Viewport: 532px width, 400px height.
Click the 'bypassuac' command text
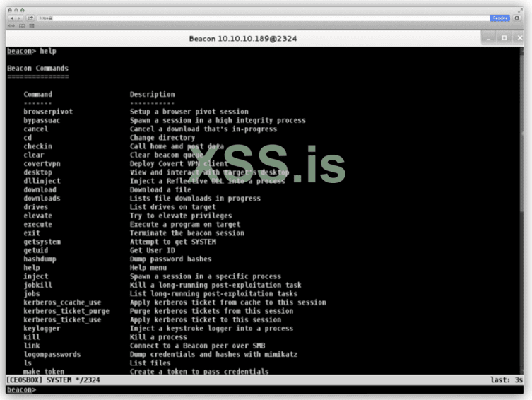[42, 120]
